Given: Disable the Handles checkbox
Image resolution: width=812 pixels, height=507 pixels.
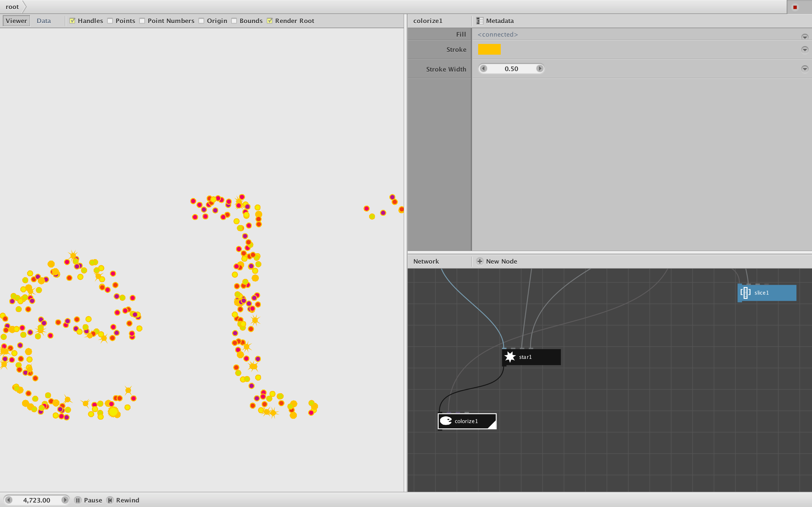Looking at the screenshot, I should click(72, 21).
